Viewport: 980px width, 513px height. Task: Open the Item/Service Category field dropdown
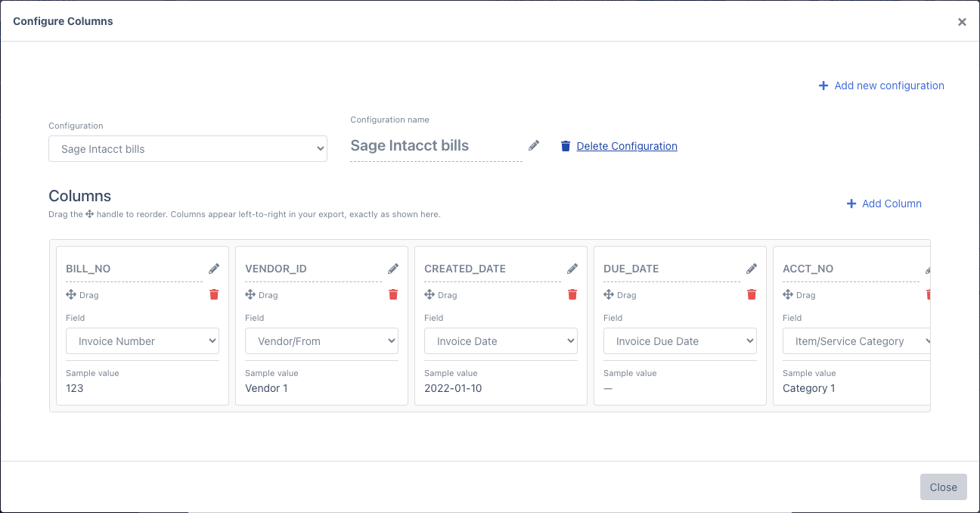pos(856,341)
